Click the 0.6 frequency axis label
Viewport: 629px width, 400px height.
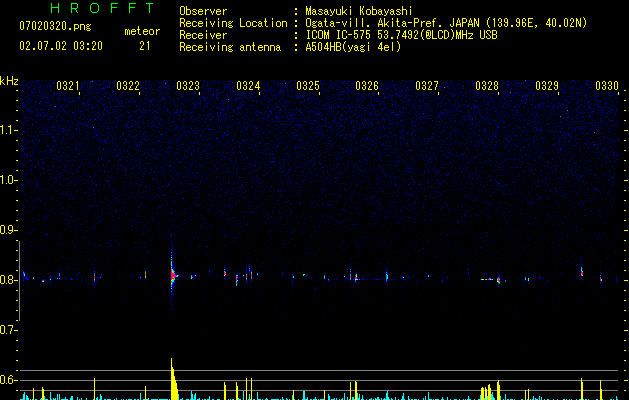(x=8, y=380)
